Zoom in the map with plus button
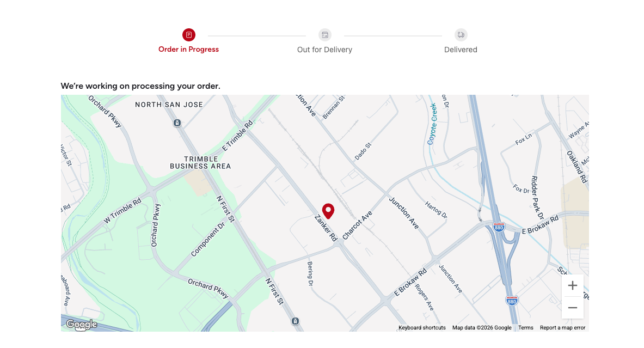 point(573,285)
